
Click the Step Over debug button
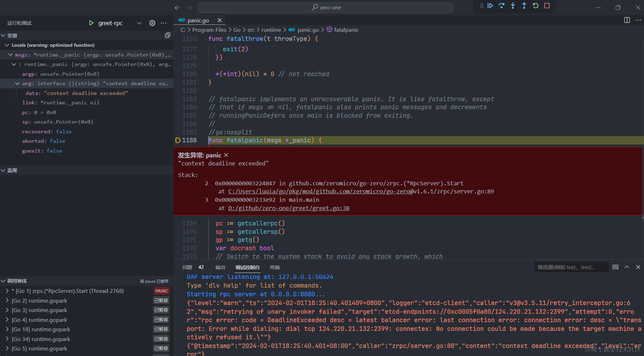502,6
